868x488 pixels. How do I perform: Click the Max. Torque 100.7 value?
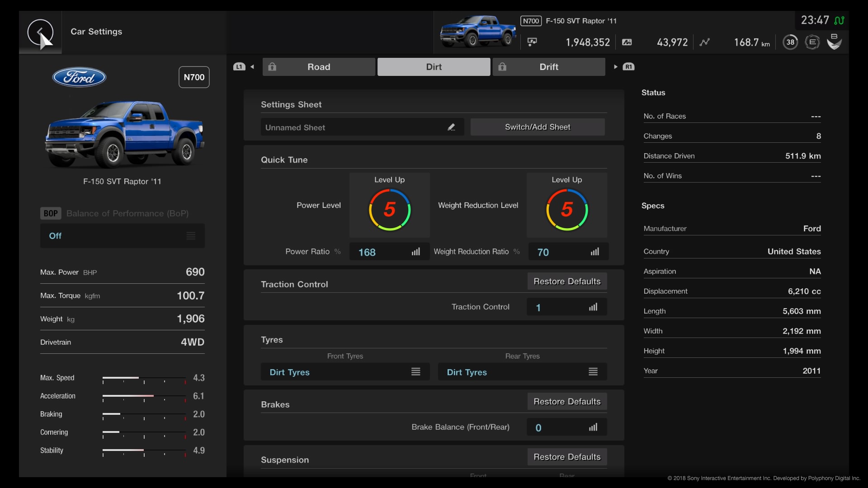click(x=190, y=296)
